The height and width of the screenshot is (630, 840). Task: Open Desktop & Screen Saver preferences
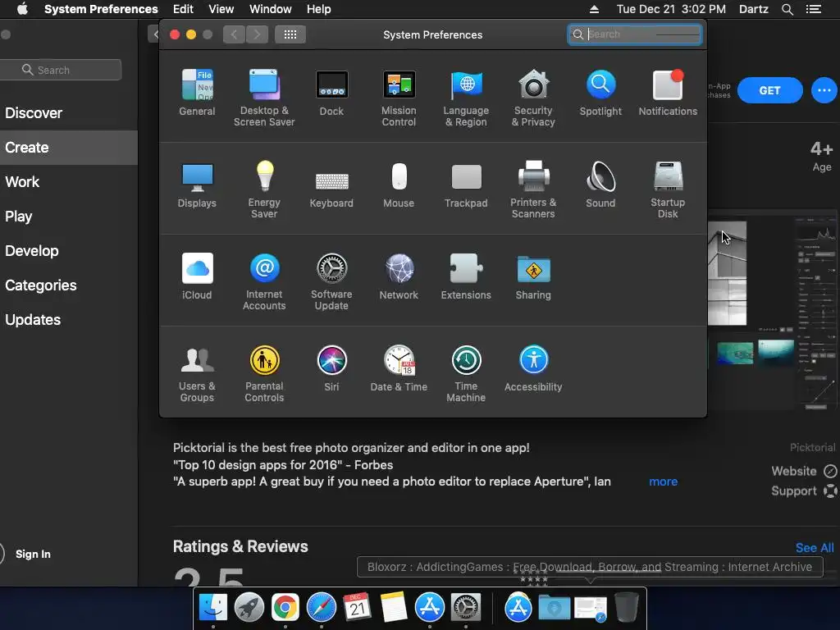tap(264, 98)
